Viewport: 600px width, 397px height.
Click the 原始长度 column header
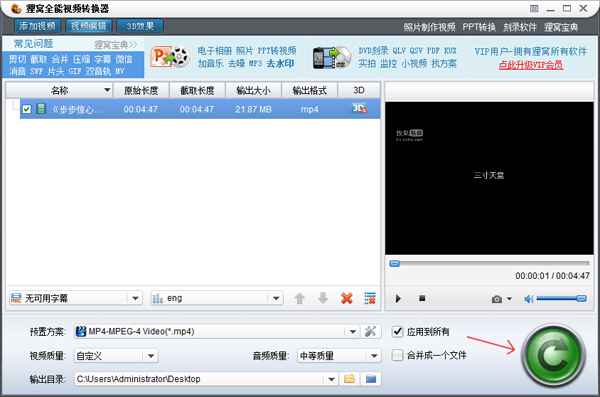coord(141,90)
